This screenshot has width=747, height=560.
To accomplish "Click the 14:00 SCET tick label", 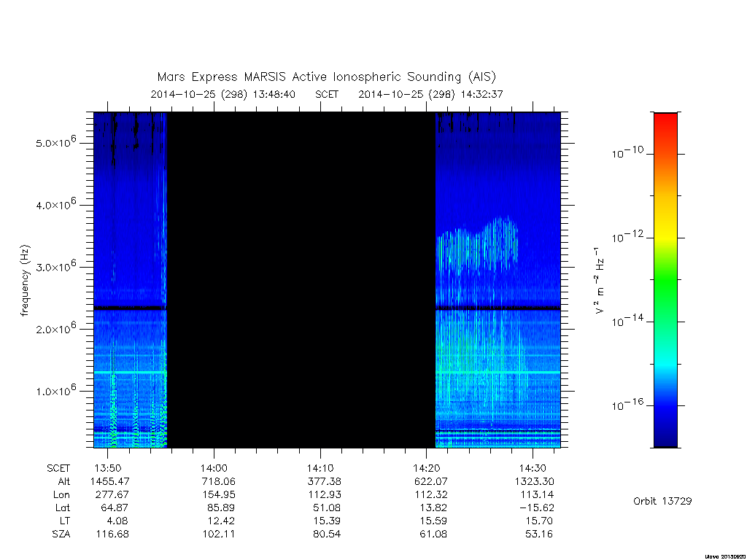I will pyautogui.click(x=214, y=469).
